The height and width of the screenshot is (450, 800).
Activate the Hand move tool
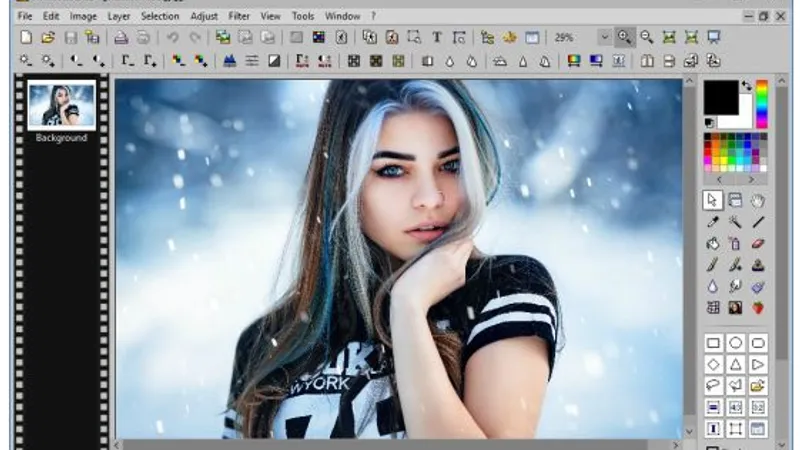[x=758, y=200]
